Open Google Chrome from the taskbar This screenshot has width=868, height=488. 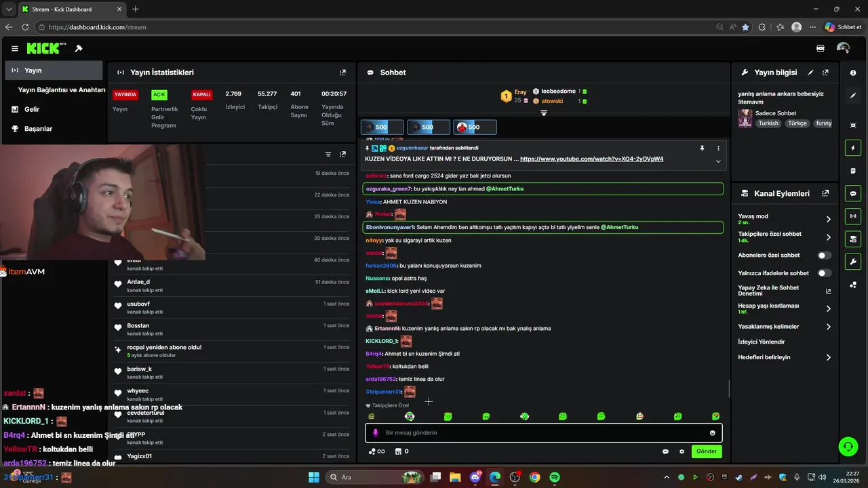pyautogui.click(x=534, y=477)
